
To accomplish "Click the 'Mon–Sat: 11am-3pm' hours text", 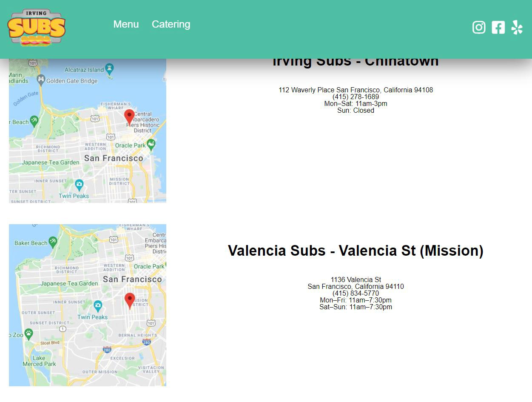I will pos(356,103).
